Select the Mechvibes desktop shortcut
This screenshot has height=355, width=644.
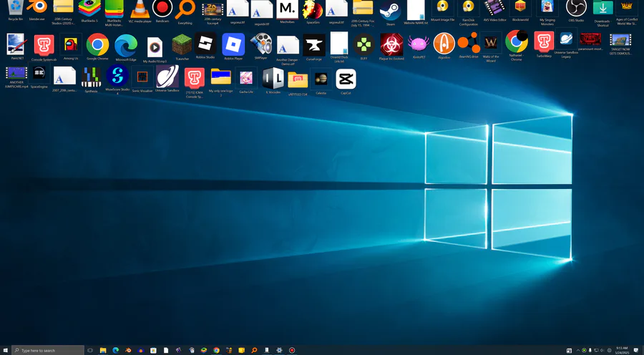tap(287, 10)
